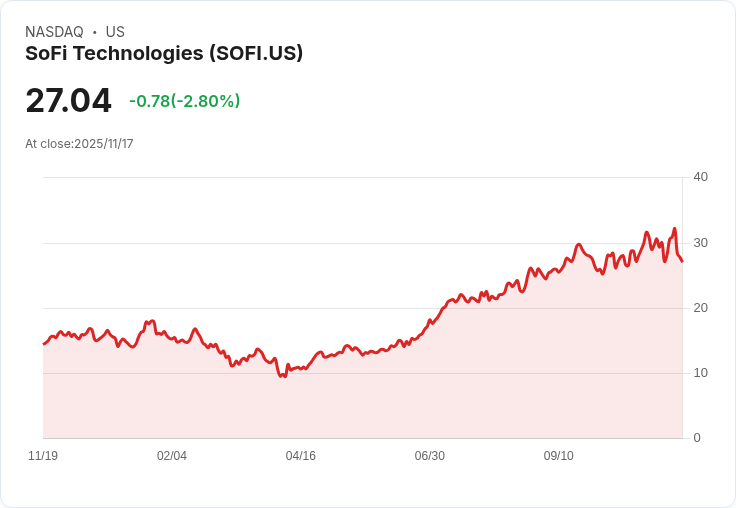The height and width of the screenshot is (508, 736).
Task: Click the chart's lowest point near April
Action: tap(284, 376)
